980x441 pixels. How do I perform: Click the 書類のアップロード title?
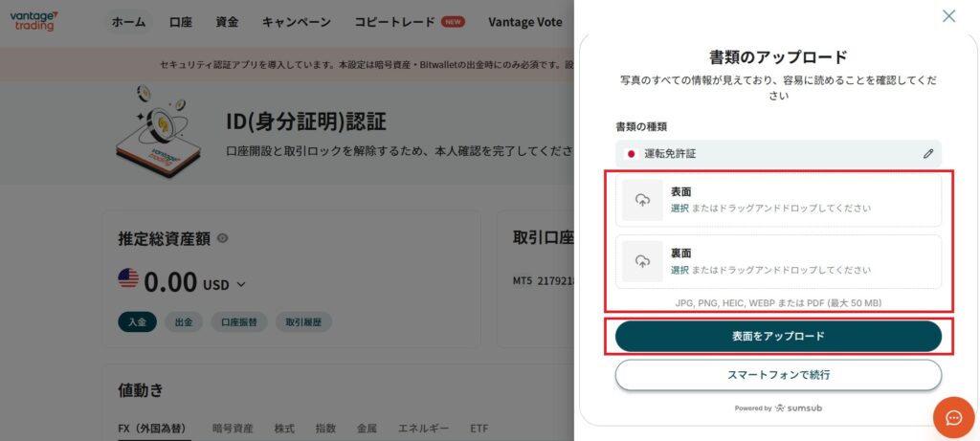coord(778,56)
